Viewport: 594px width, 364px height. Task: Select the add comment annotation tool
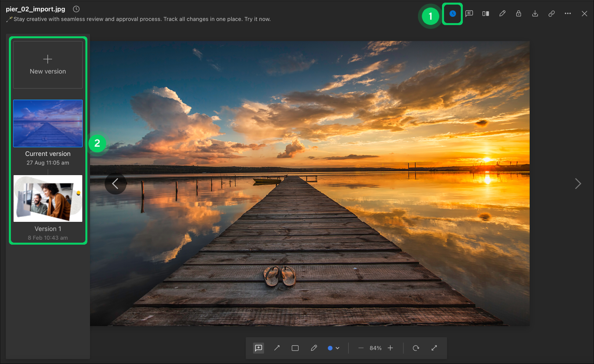[259, 348]
